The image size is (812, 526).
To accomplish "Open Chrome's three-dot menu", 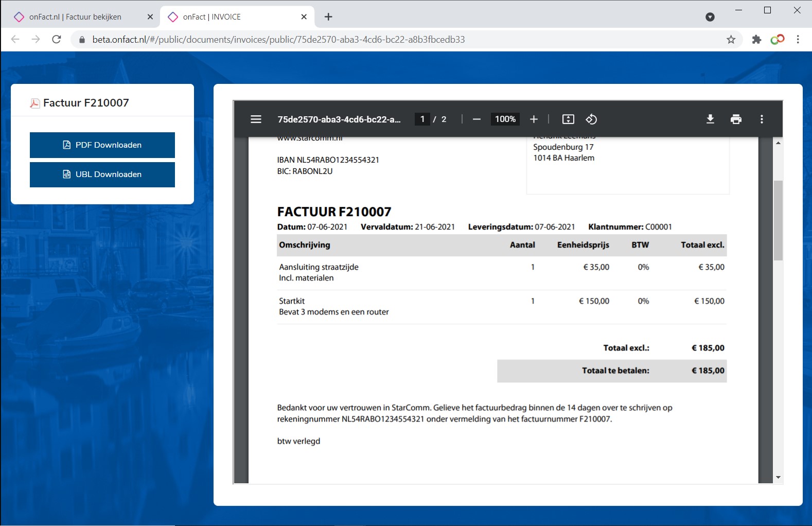I will (798, 40).
